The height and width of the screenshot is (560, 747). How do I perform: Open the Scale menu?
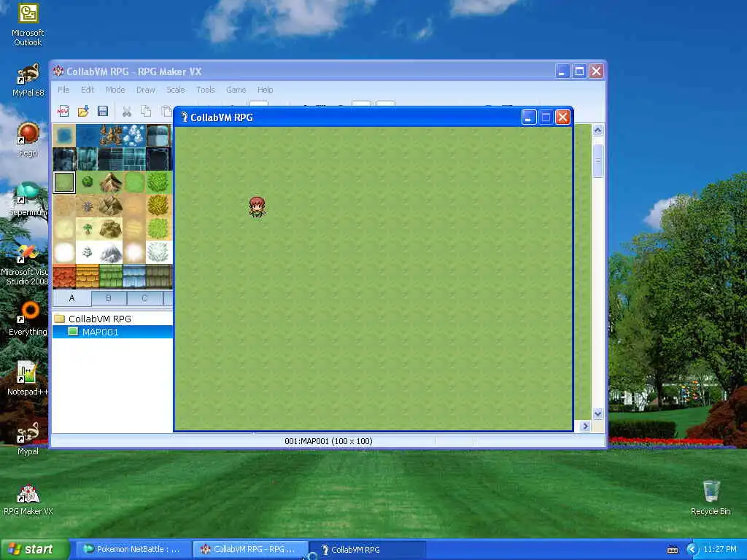tap(175, 90)
